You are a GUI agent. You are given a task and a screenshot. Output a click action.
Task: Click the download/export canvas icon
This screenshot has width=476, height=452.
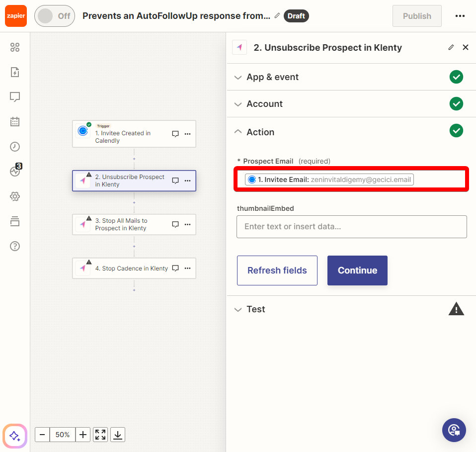[x=118, y=435]
